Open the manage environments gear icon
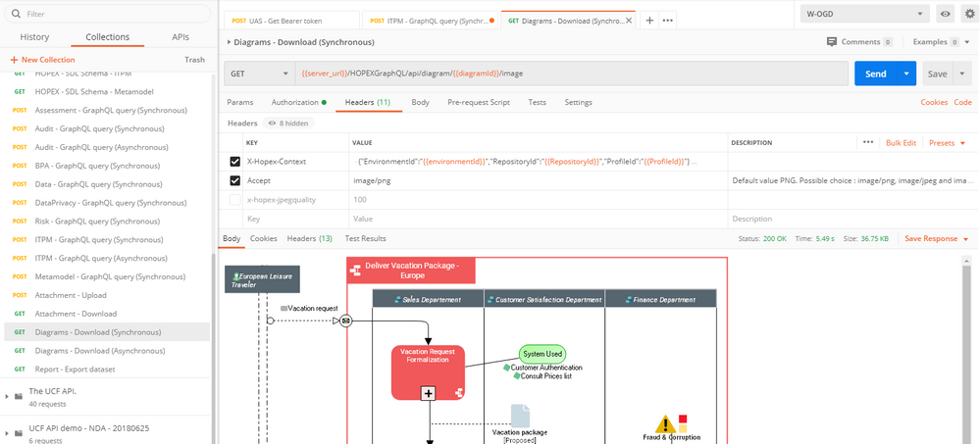The width and height of the screenshot is (980, 444). (970, 14)
